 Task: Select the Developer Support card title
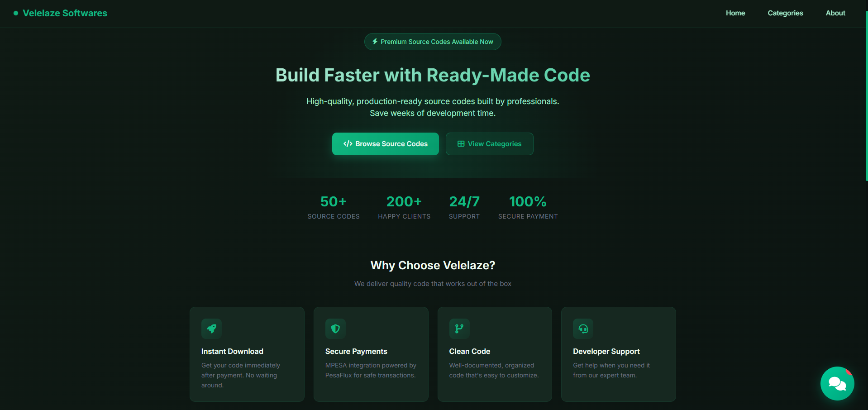606,351
